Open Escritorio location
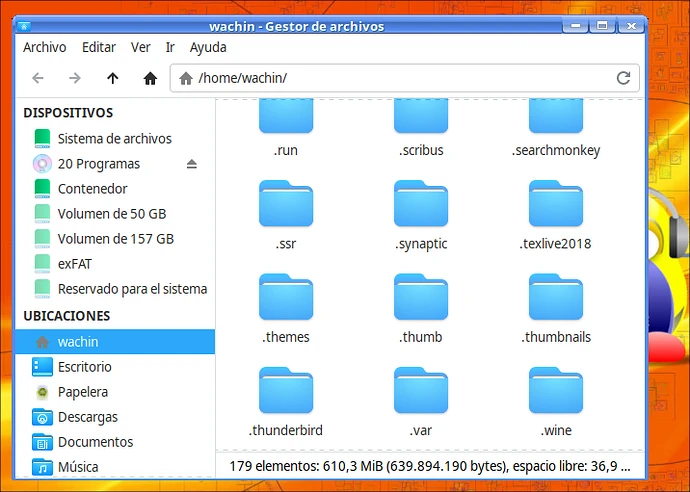The height and width of the screenshot is (492, 690). [x=114, y=367]
